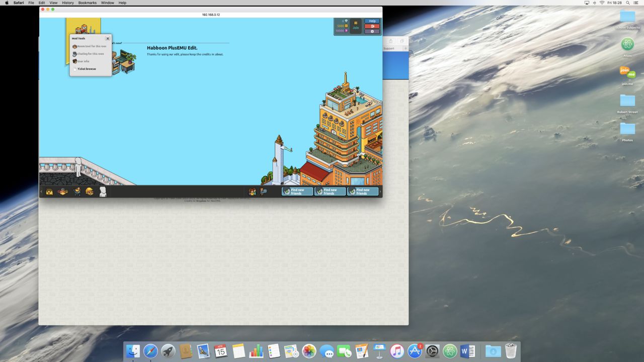Collapse the bottom toolbar with left arrow

pyautogui.click(x=41, y=192)
